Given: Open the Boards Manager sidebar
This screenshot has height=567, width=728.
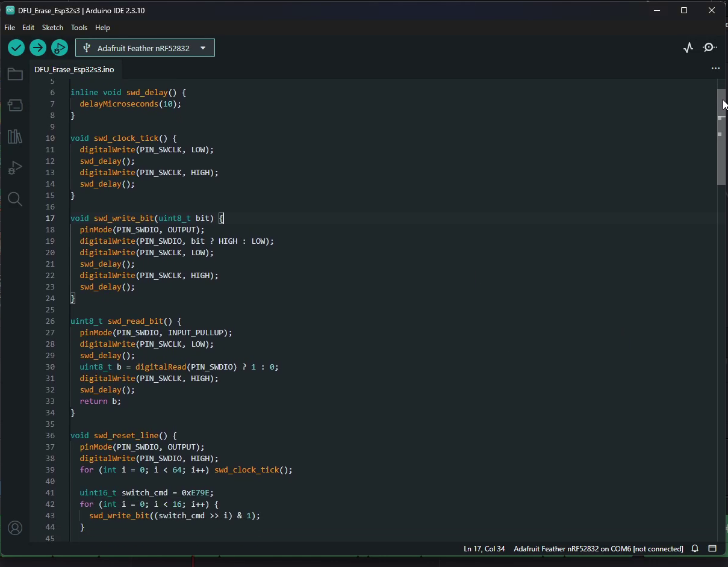Looking at the screenshot, I should coord(15,105).
